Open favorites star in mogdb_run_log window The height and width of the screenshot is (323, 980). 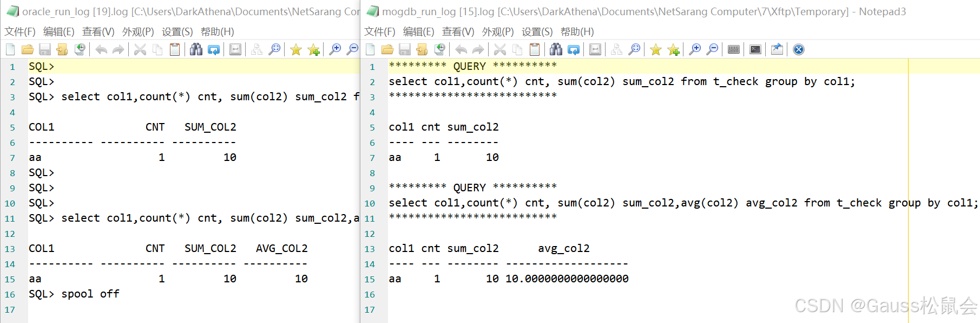(656, 50)
